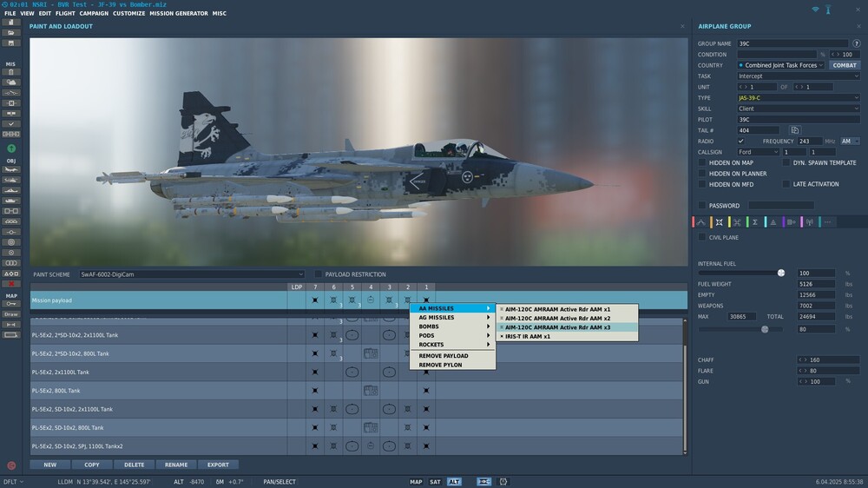This screenshot has height=488, width=868.
Task: Open the CAMPAIGN menu
Action: tap(94, 13)
